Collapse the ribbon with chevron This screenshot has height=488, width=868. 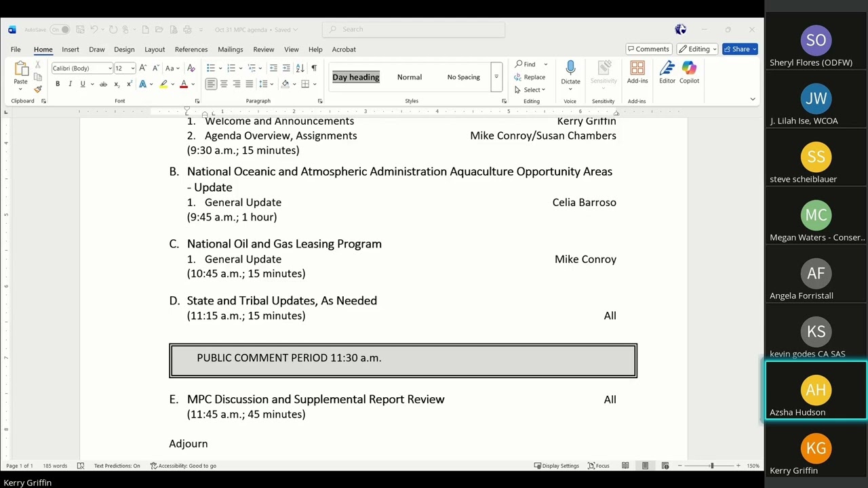752,100
